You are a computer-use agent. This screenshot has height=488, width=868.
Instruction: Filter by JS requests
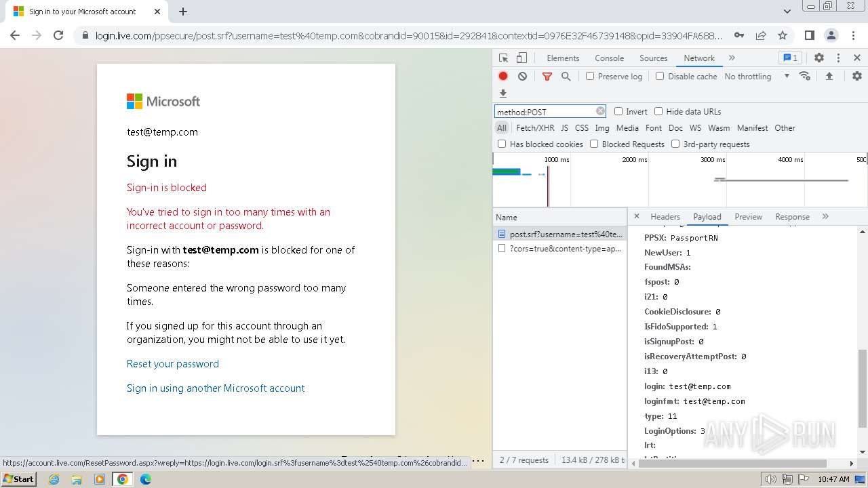(564, 127)
